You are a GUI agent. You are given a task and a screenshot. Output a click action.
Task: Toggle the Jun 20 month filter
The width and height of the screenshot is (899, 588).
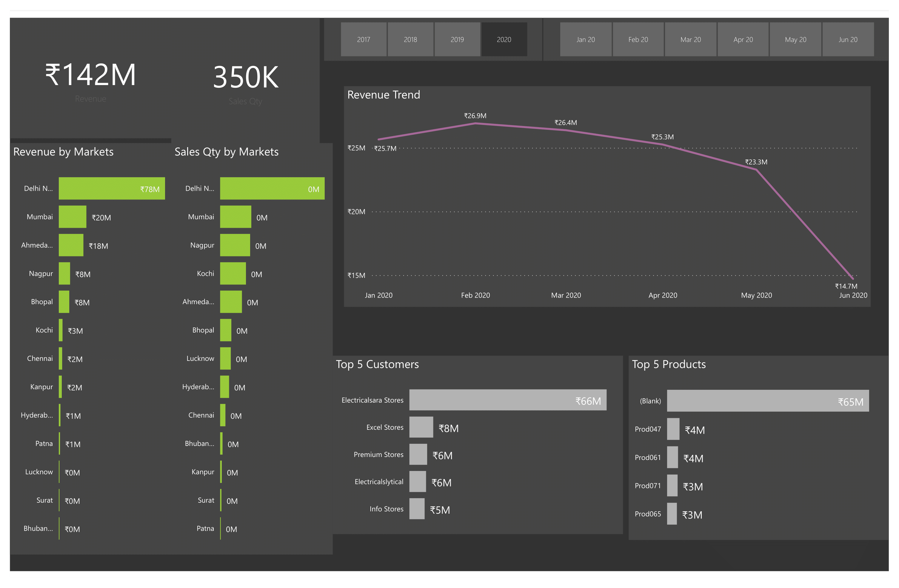[848, 39]
